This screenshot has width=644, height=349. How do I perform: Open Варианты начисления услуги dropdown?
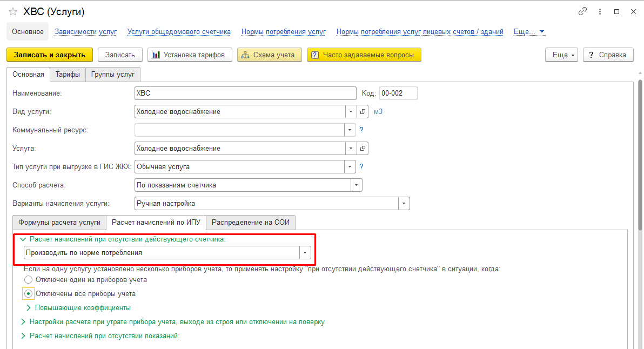pyautogui.click(x=404, y=204)
